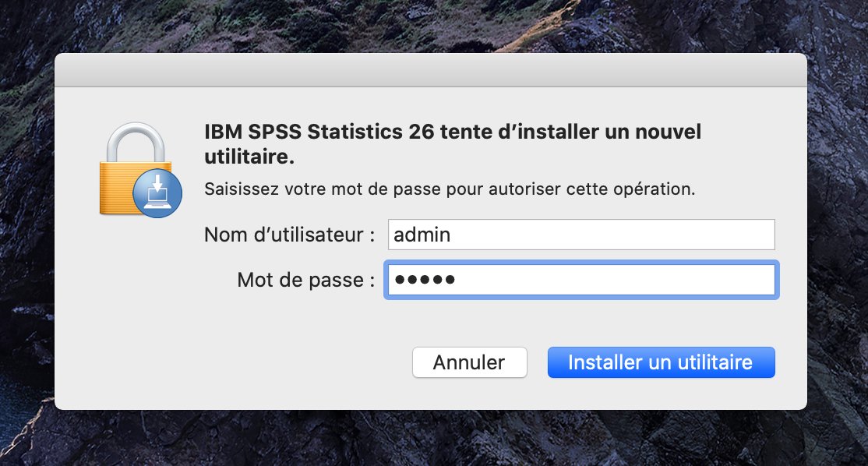Click the Saisissez votre mot de passe message
Image resolution: width=868 pixels, height=466 pixels.
click(449, 189)
